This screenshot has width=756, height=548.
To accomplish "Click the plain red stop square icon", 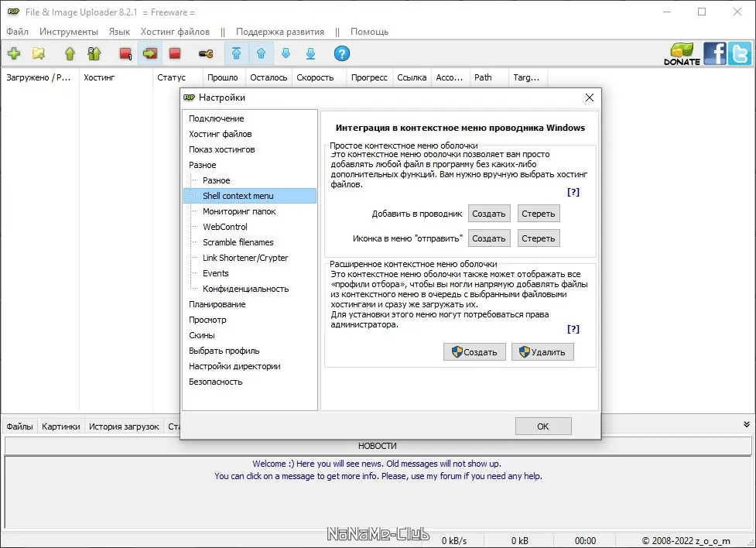I will point(175,53).
